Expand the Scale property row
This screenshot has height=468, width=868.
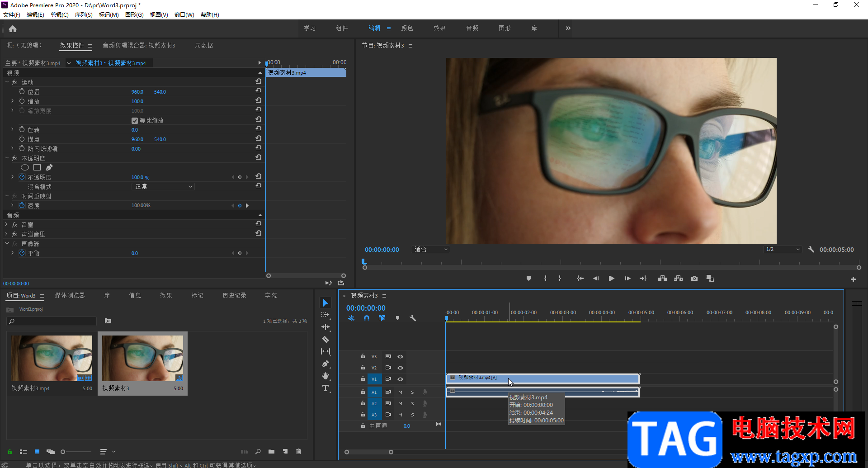[x=13, y=101]
